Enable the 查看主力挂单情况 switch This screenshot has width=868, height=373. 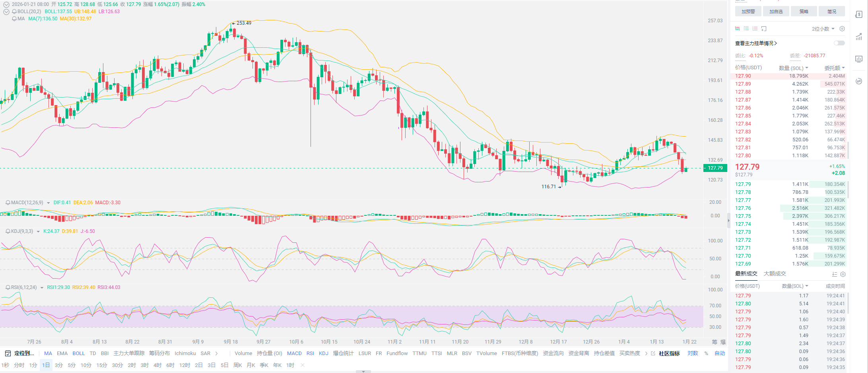click(839, 43)
